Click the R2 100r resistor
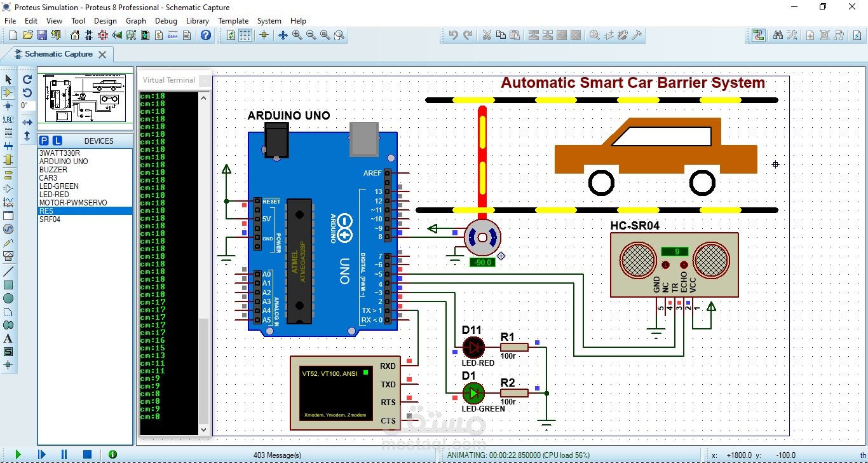Image resolution: width=868 pixels, height=463 pixels. [x=514, y=393]
